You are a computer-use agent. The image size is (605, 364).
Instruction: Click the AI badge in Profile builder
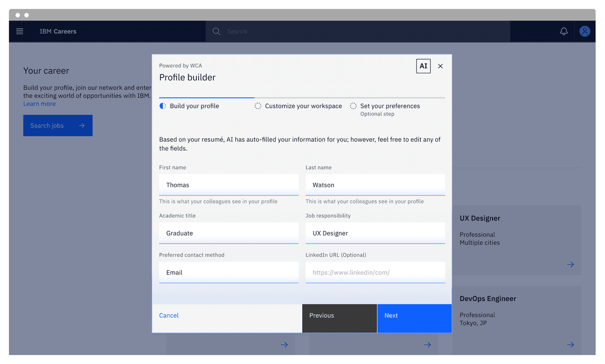[423, 66]
